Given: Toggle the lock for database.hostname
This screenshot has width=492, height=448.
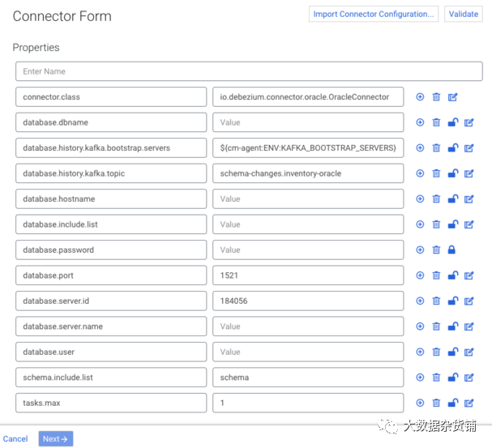Looking at the screenshot, I should click(x=452, y=198).
